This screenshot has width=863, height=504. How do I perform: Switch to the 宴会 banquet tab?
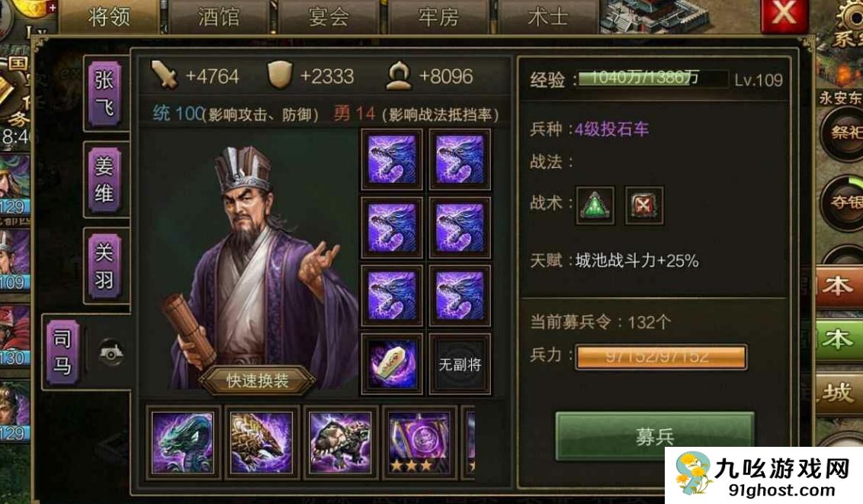[x=329, y=17]
